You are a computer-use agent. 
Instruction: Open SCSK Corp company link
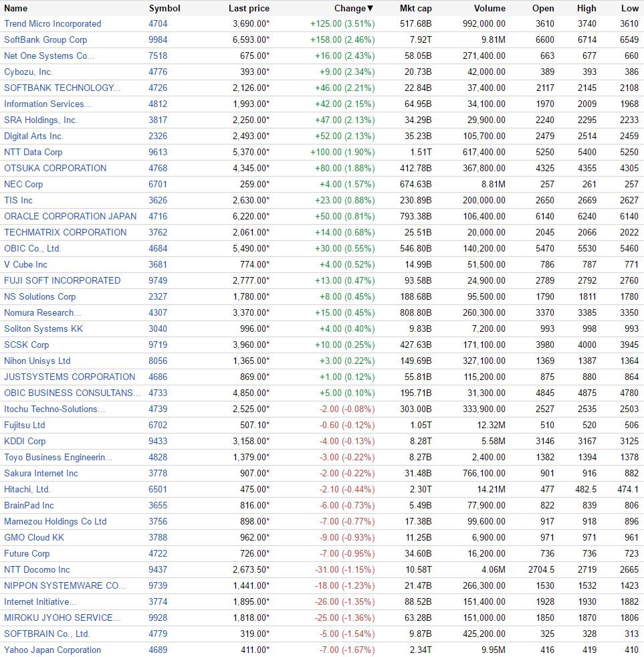pos(26,345)
